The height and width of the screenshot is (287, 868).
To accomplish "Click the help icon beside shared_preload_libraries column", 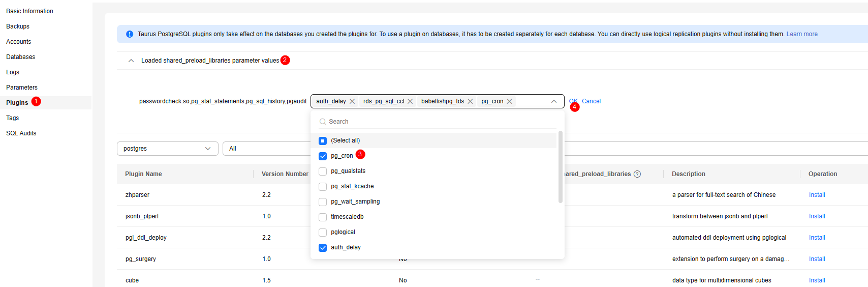I will click(637, 174).
